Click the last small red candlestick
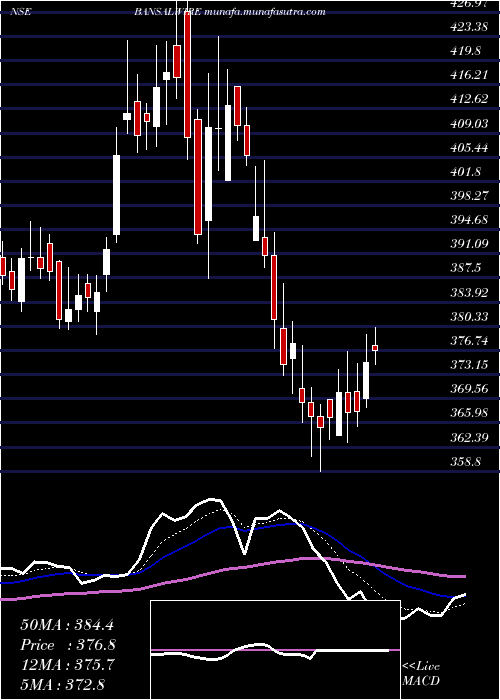 point(375,348)
